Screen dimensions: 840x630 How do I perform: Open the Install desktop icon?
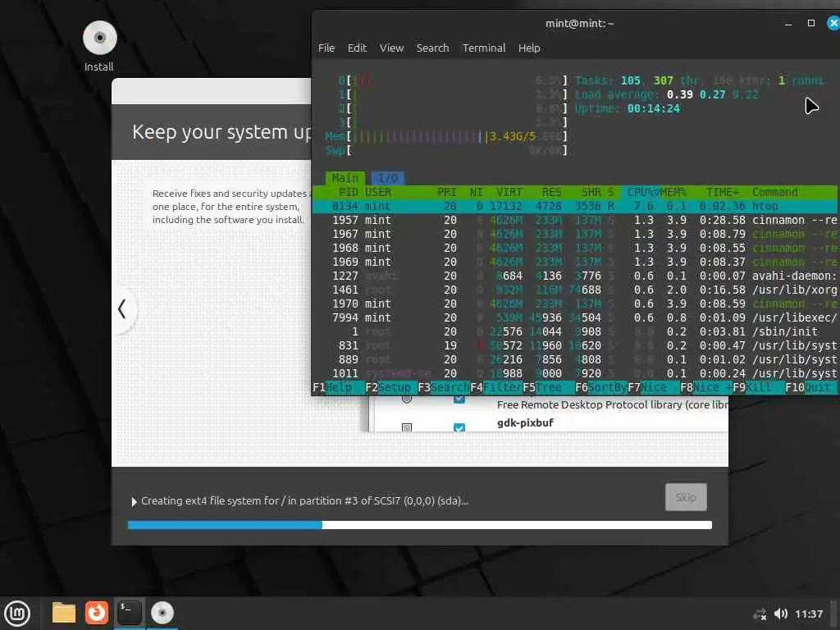tap(99, 46)
